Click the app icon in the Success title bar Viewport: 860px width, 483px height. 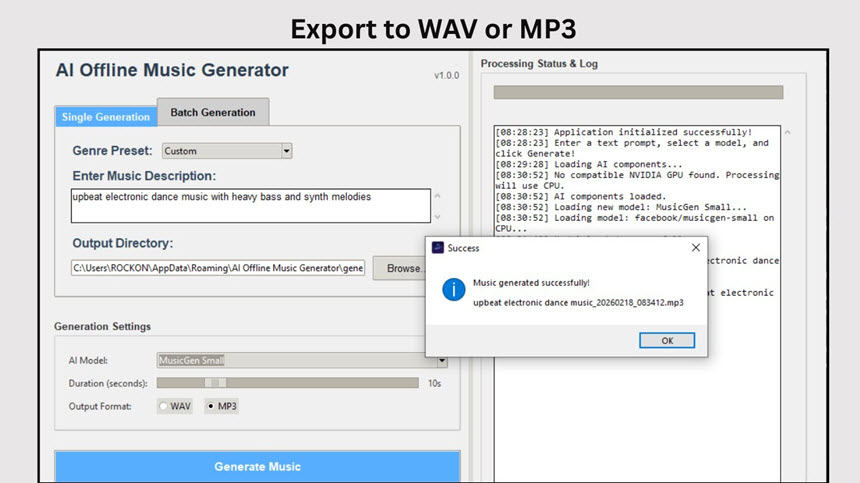click(438, 248)
